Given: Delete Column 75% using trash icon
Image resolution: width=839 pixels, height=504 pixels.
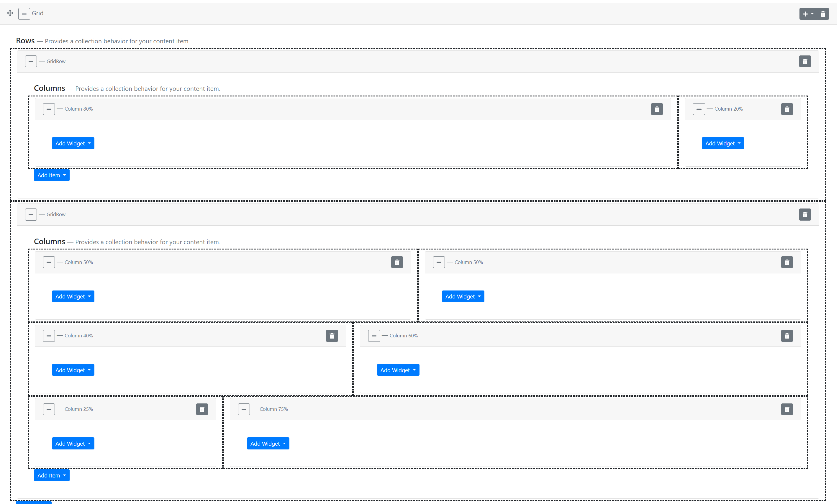Looking at the screenshot, I should [787, 409].
